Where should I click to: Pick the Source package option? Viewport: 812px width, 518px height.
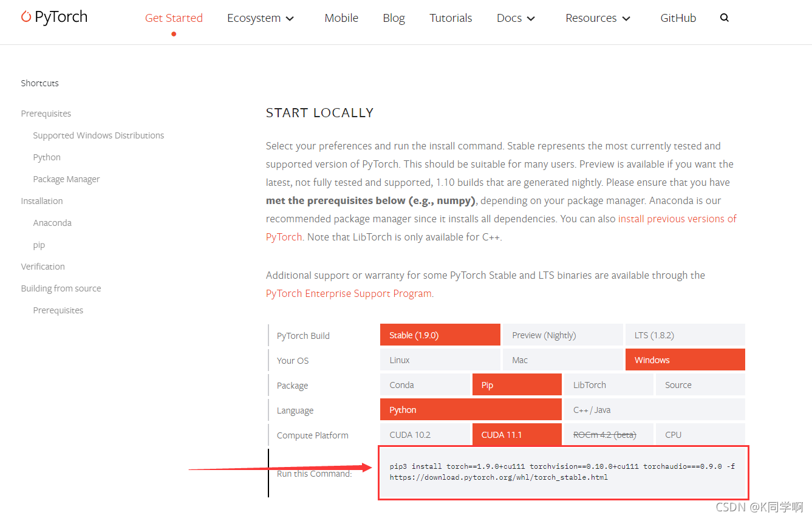pyautogui.click(x=700, y=384)
